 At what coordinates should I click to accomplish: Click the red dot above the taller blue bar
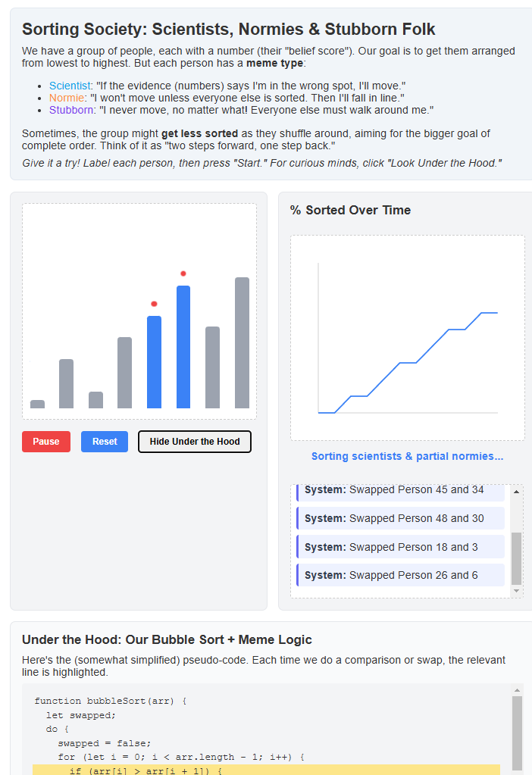coord(183,273)
